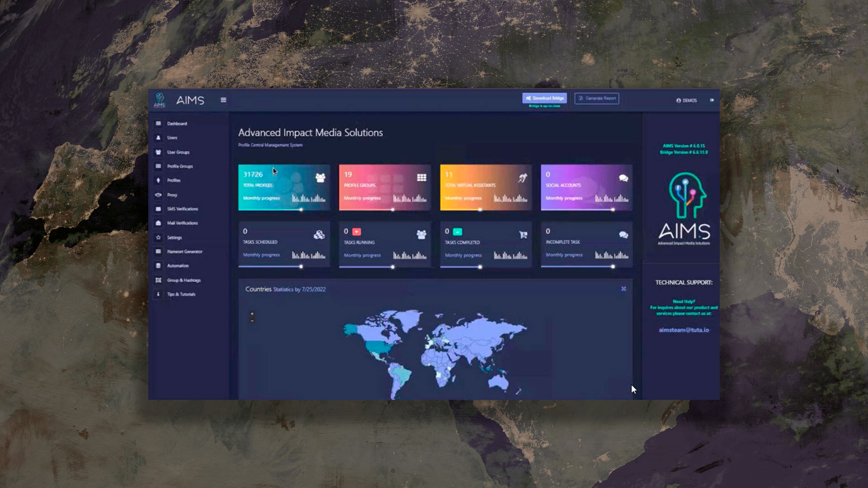Click the Settings star icon in sidebar
The width and height of the screenshot is (868, 488).
158,237
